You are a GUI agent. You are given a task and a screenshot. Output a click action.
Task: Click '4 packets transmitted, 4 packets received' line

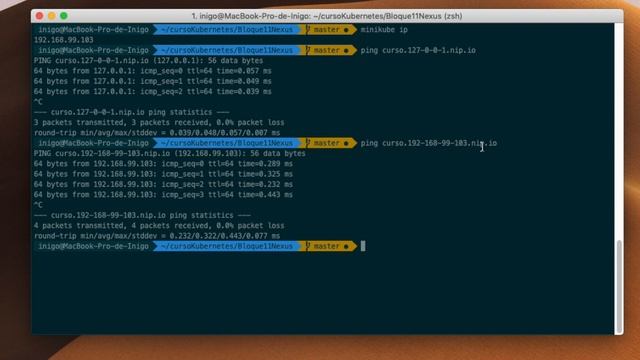[x=159, y=226]
